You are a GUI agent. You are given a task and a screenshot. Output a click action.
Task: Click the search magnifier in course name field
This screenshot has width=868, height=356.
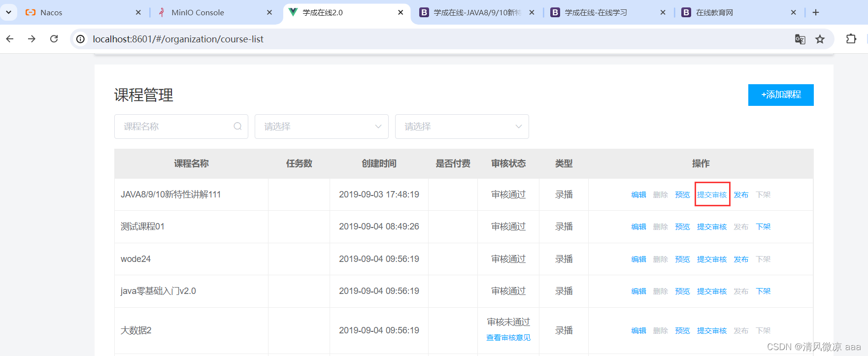(237, 127)
